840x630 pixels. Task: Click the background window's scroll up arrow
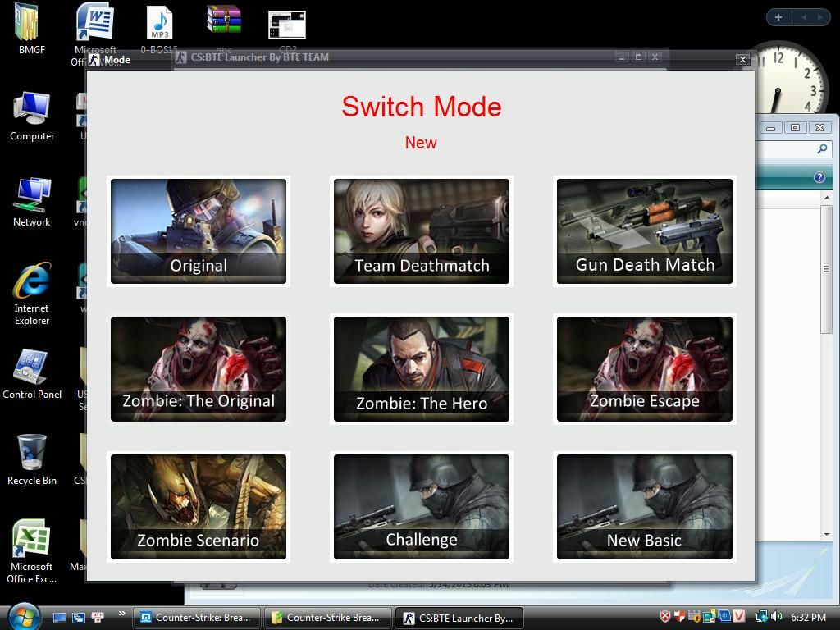827,198
